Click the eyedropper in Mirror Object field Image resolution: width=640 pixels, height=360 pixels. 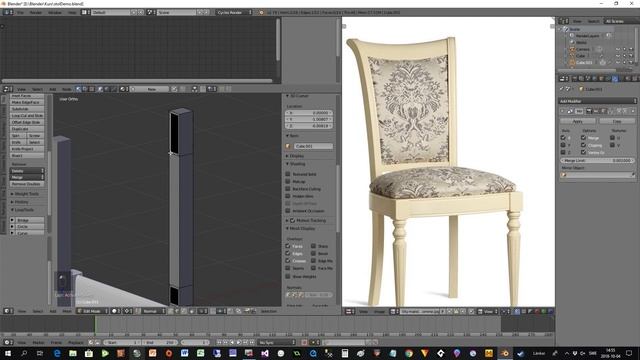pos(633,175)
